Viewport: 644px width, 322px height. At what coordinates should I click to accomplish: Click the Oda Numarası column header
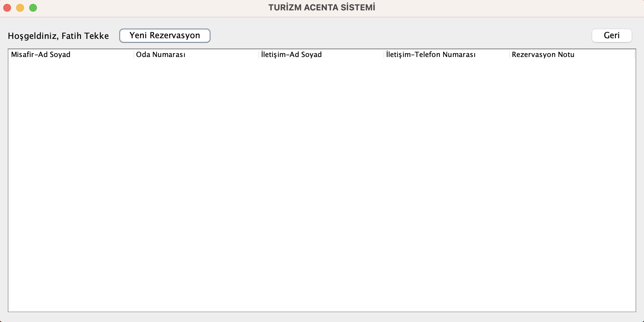pyautogui.click(x=161, y=54)
